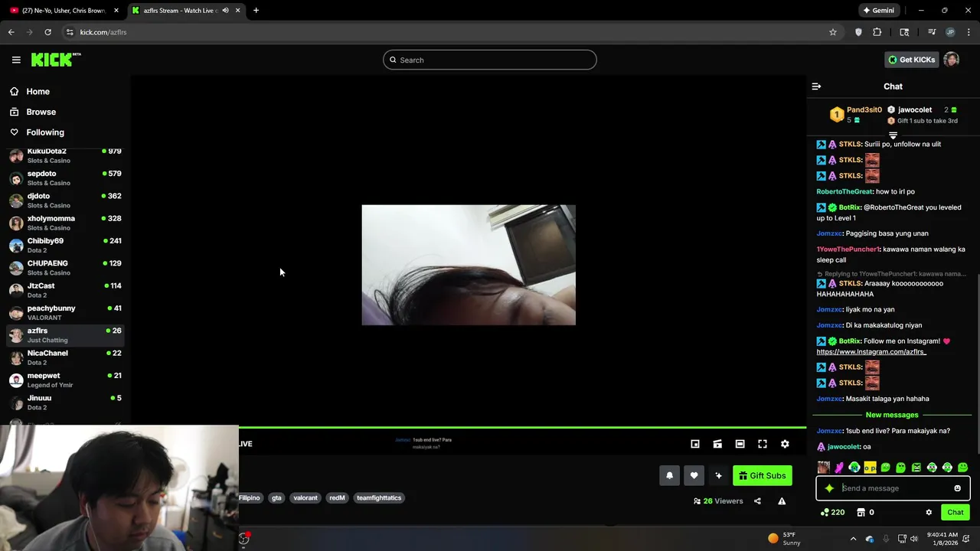This screenshot has width=980, height=551.
Task: Click the valorant tag
Action: (305, 497)
